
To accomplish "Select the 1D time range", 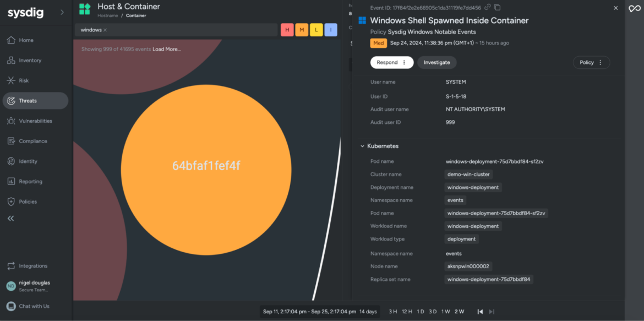I will (420, 312).
